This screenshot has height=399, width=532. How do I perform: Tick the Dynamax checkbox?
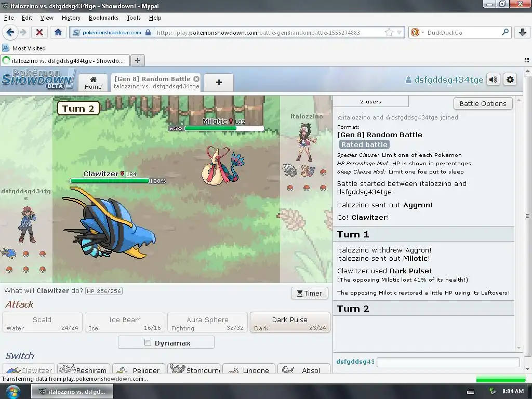[148, 342]
